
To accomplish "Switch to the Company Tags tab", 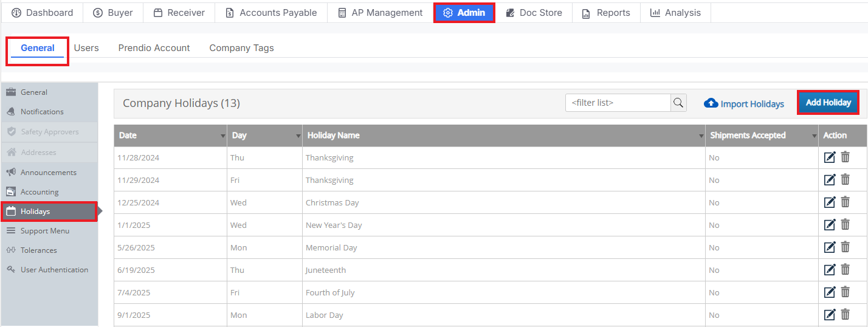I will tap(241, 48).
